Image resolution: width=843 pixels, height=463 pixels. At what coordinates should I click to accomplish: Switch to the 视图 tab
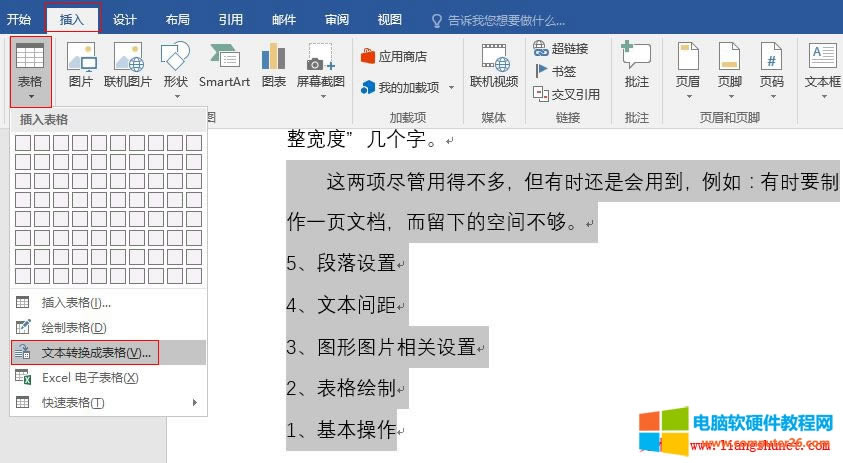(x=389, y=20)
